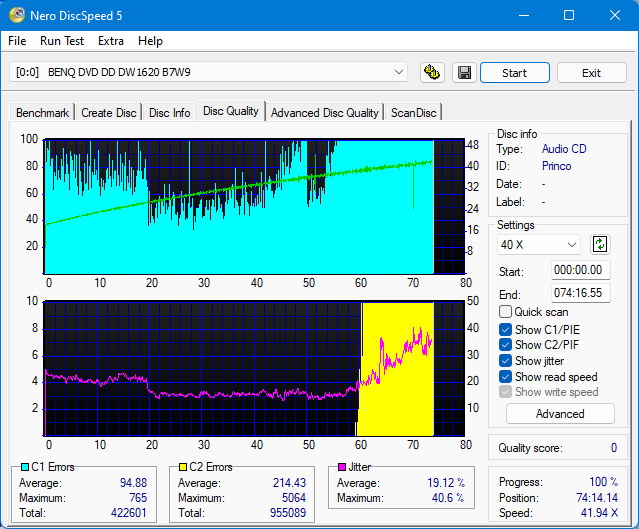Open the BENQ drive selection dropdown
Viewport: 639px width, 529px height.
click(209, 72)
